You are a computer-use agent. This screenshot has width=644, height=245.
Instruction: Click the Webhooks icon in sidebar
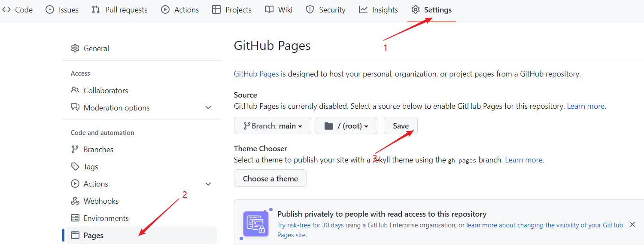75,201
